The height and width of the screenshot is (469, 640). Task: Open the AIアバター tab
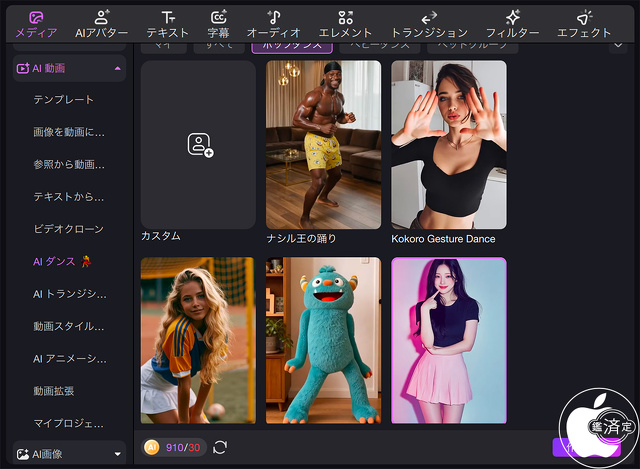coord(101,24)
